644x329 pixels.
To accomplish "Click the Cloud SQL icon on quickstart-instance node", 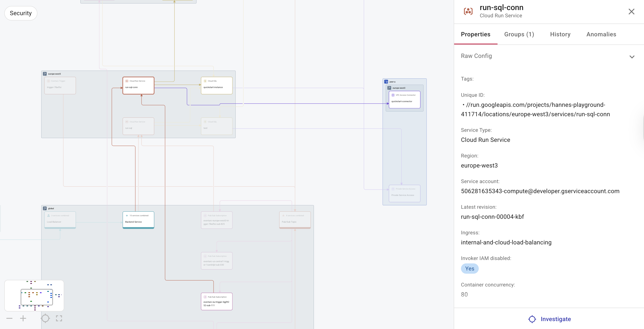I will click(x=205, y=81).
